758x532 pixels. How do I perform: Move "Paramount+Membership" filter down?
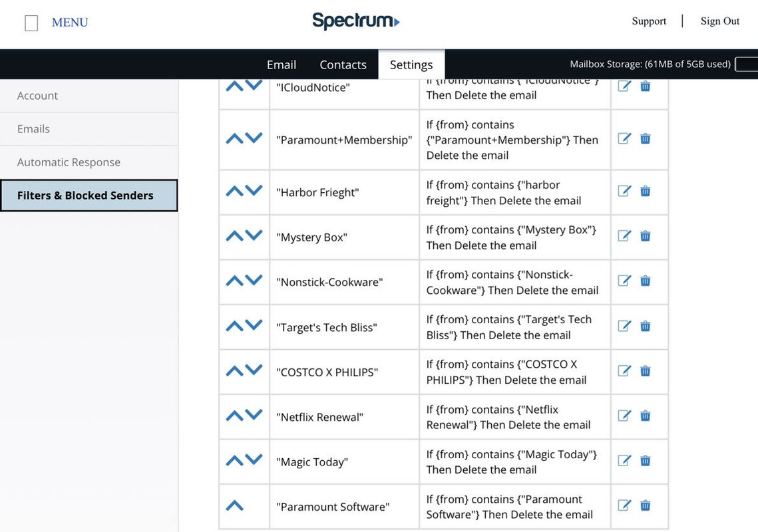pyautogui.click(x=254, y=138)
